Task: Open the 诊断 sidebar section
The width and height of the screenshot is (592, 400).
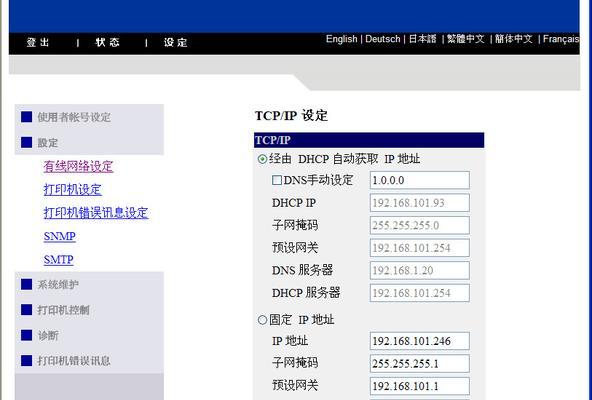Action: [x=48, y=335]
